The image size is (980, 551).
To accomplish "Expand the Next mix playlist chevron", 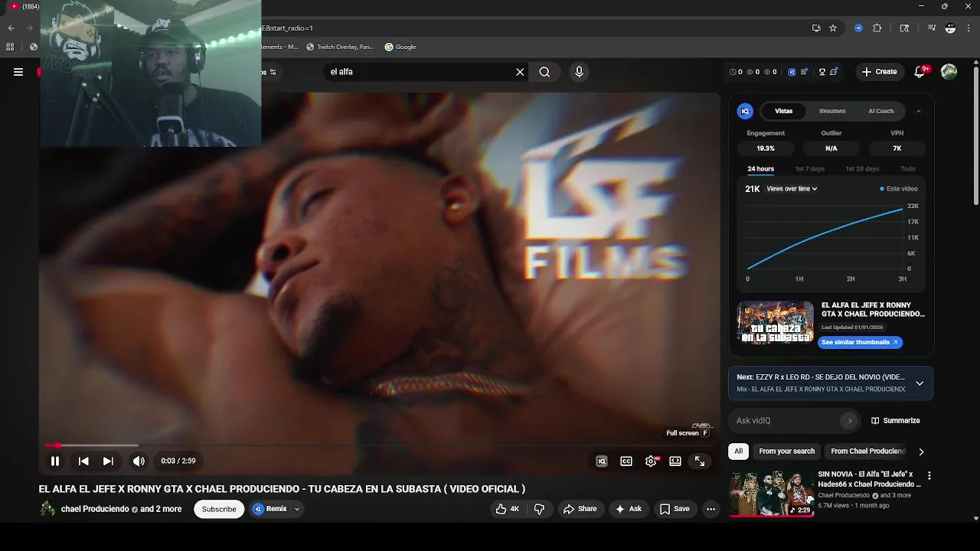I will click(x=920, y=383).
